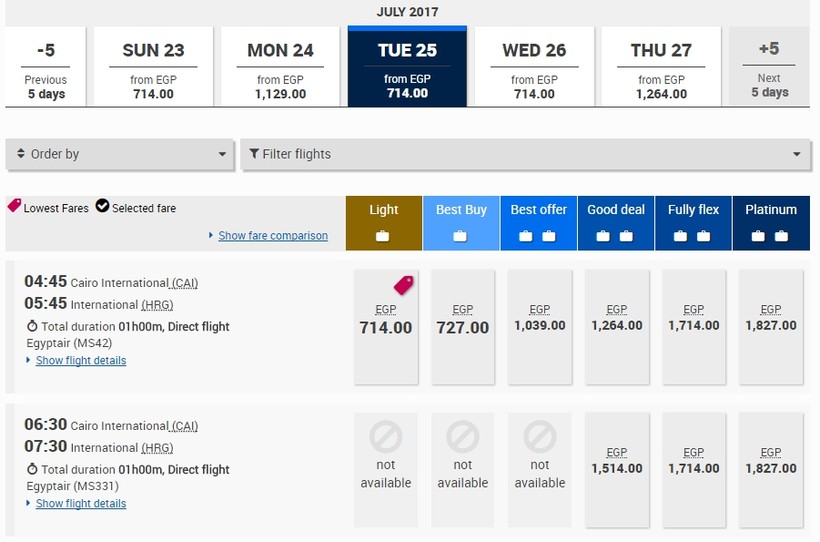
Task: Open the Show fare comparison link
Action: (273, 236)
